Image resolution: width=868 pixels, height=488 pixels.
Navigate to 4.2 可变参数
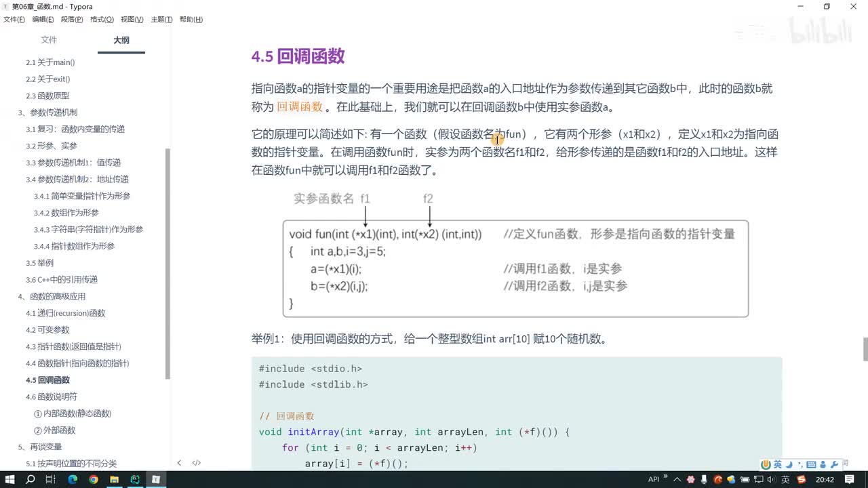(47, 330)
